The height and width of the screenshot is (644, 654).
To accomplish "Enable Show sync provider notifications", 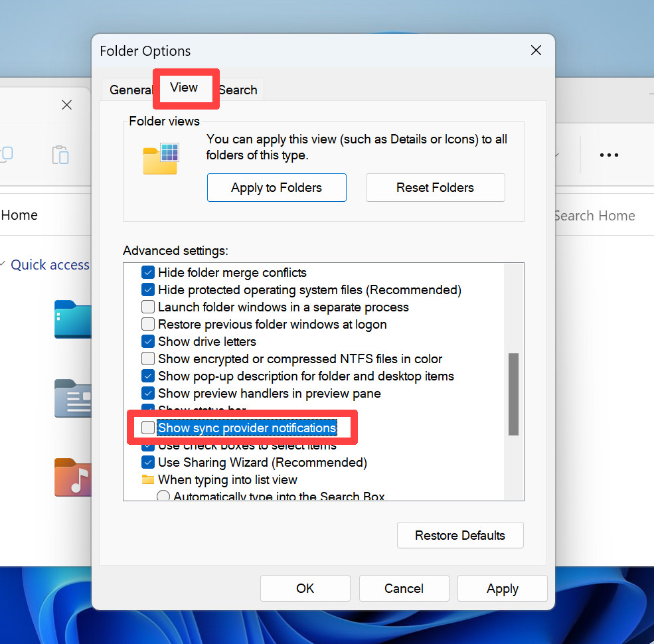I will click(x=147, y=428).
